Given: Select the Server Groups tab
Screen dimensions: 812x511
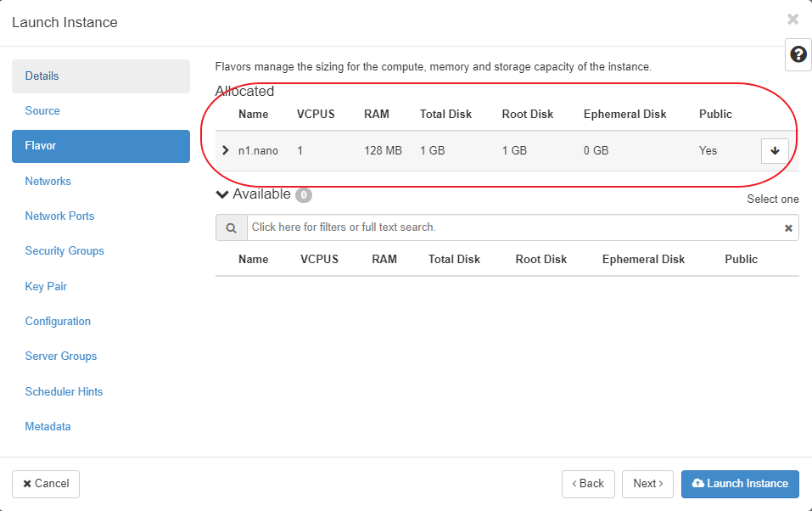Looking at the screenshot, I should click(61, 357).
